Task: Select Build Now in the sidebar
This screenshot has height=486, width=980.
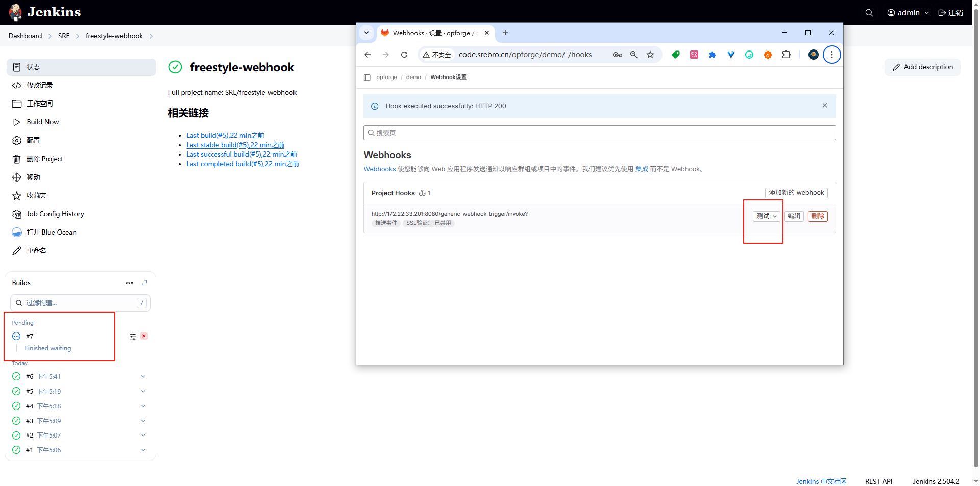Action: 43,122
